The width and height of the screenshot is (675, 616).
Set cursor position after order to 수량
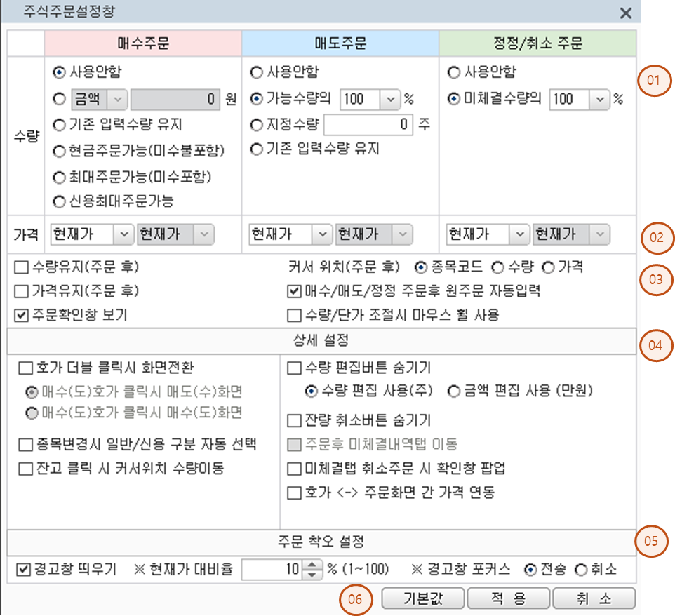point(497,268)
